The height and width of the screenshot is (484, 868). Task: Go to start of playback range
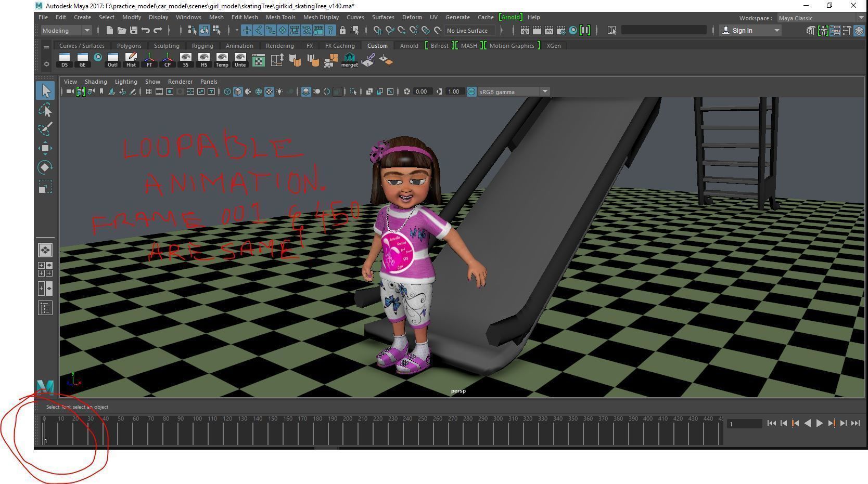coord(772,424)
